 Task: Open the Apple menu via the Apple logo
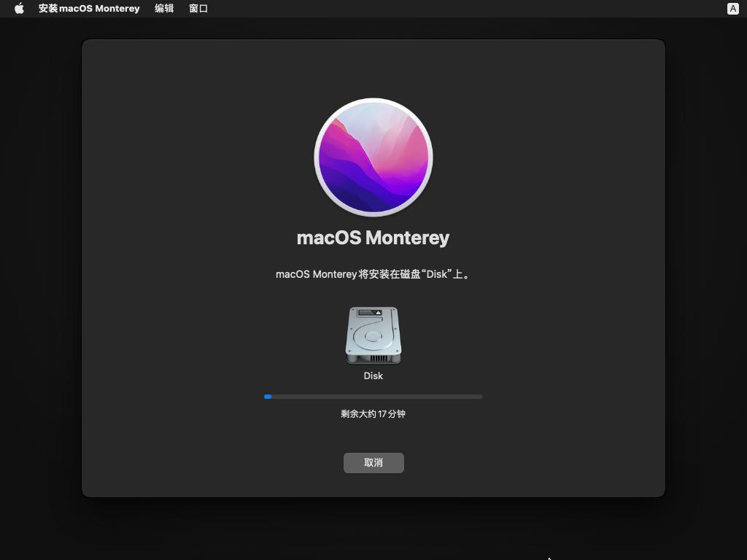(18, 8)
